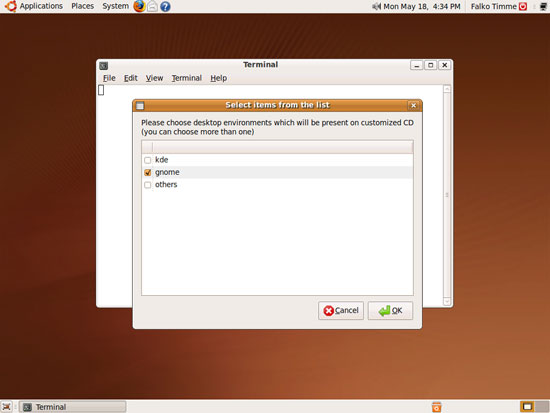Open the Applications menu
Viewport: 550px width, 413px height.
click(41, 6)
